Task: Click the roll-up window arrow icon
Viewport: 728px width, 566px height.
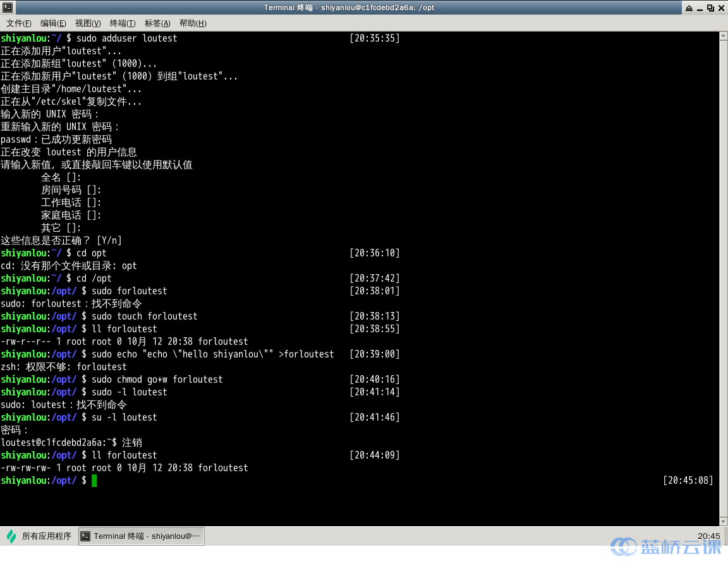Action: (x=689, y=8)
